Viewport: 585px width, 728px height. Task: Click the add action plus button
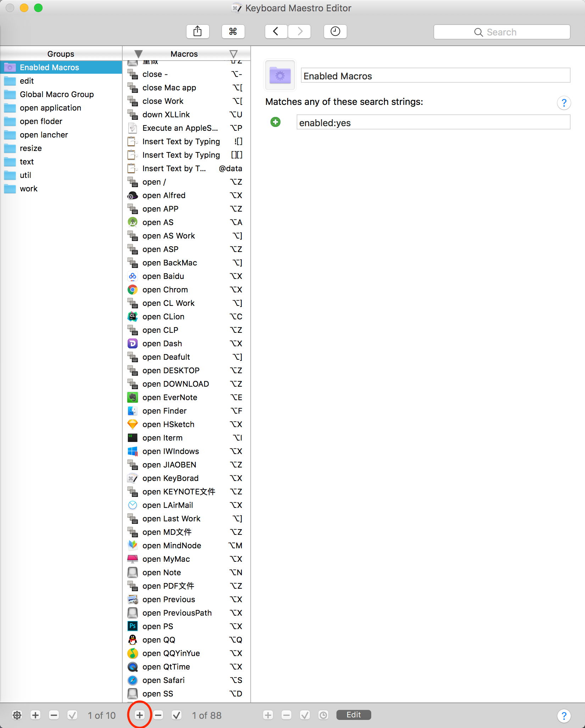pyautogui.click(x=268, y=715)
